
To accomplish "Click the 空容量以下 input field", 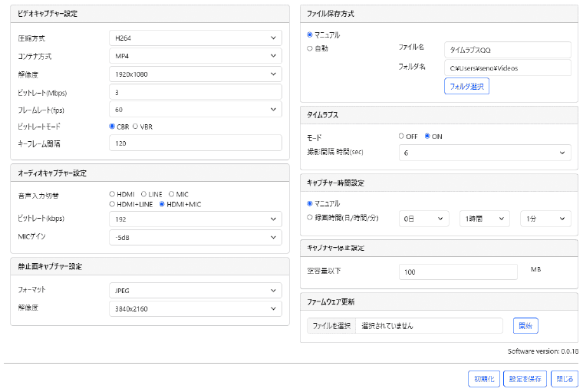I will (458, 272).
